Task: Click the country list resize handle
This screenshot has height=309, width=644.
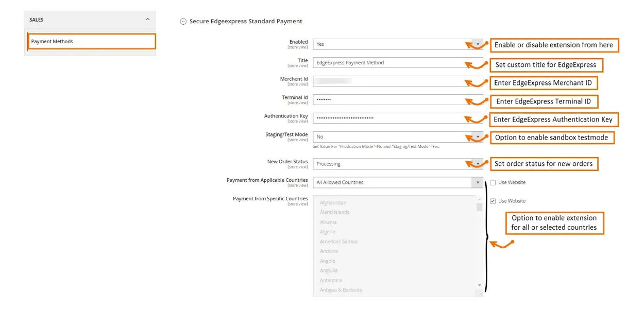Action: tap(480, 294)
